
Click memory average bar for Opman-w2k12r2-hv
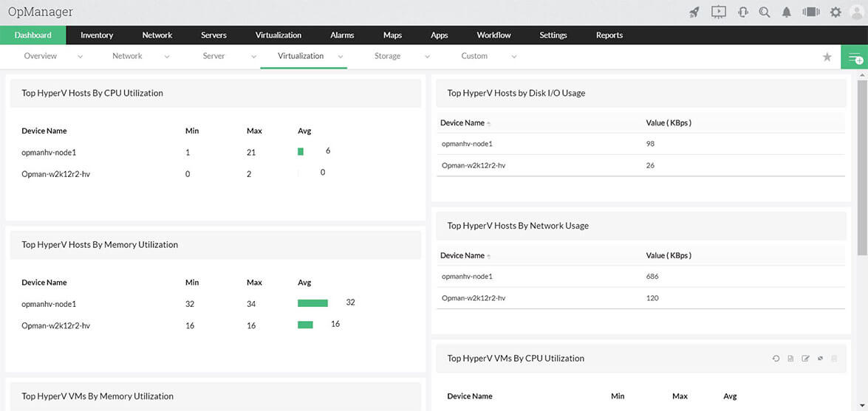[305, 325]
